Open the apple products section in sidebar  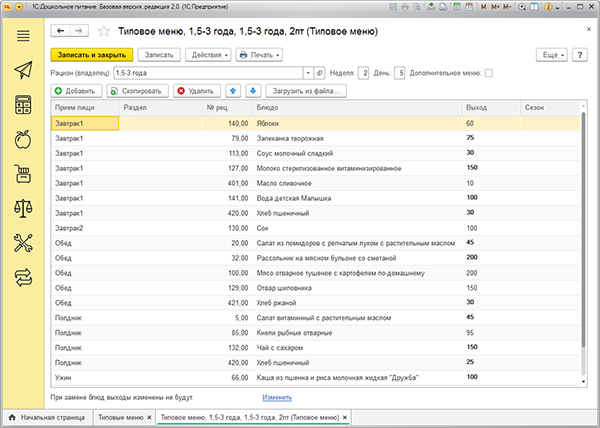pos(23,139)
